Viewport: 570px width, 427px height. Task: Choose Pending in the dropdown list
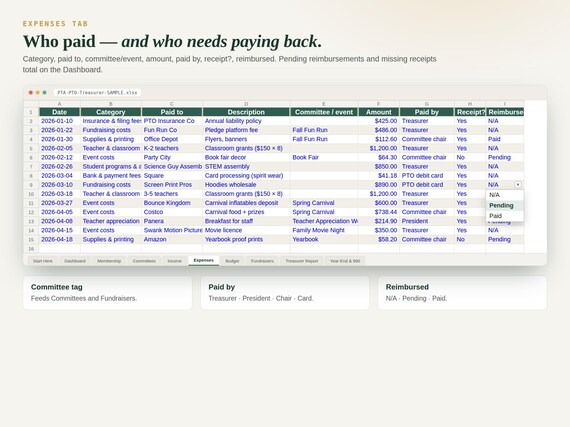(505, 205)
